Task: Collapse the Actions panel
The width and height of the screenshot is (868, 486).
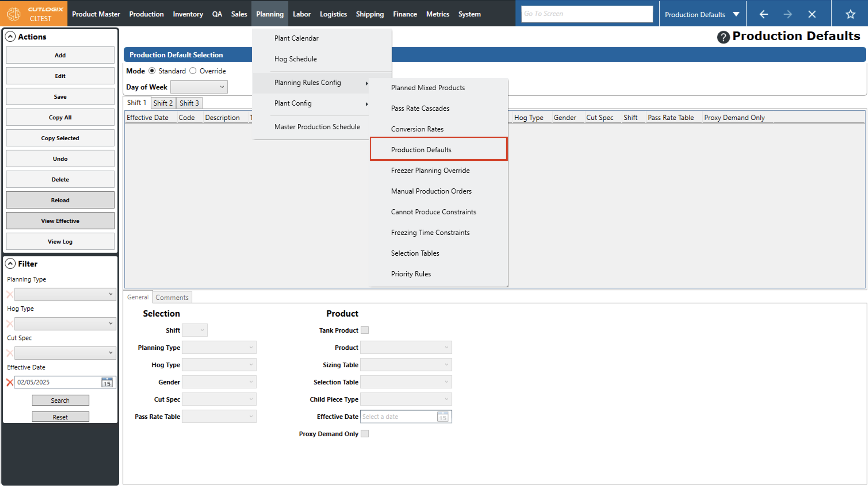Action: [10, 37]
